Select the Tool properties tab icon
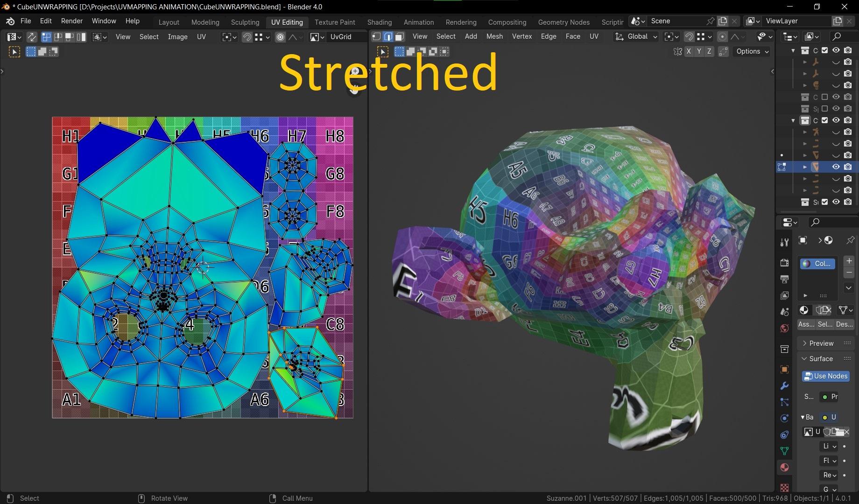 pos(784,242)
